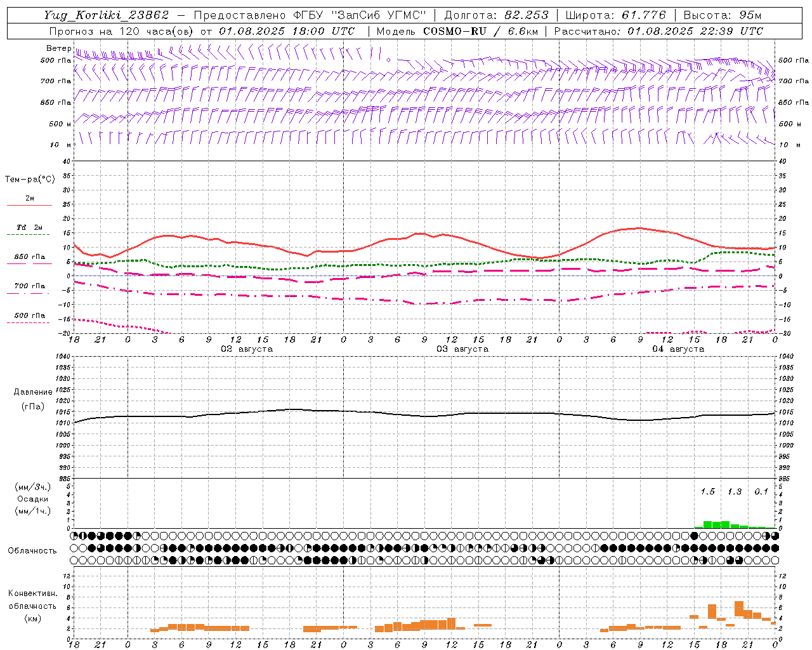Click the left 700 гПа wind level label

[56, 81]
